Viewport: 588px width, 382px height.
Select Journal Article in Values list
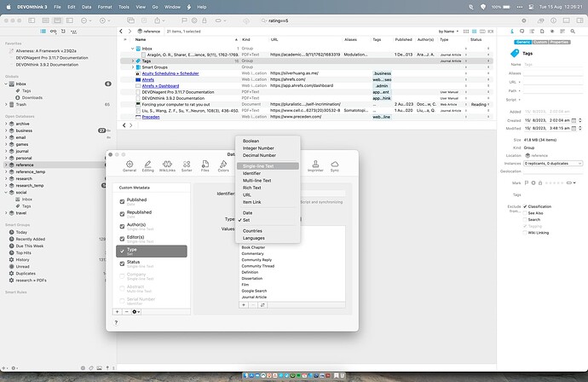click(x=254, y=298)
